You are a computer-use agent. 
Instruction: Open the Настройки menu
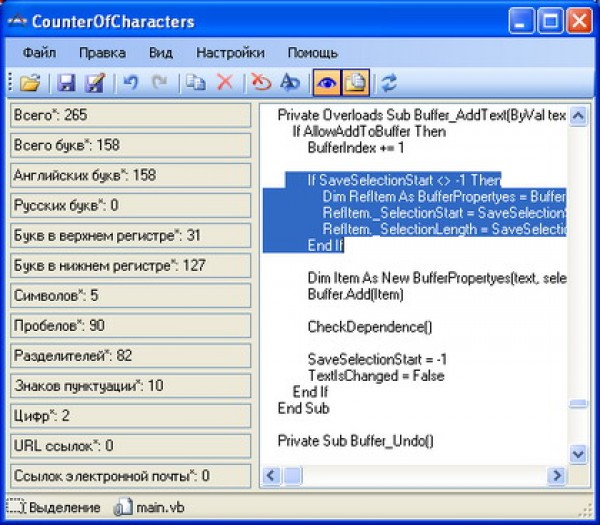pos(230,52)
